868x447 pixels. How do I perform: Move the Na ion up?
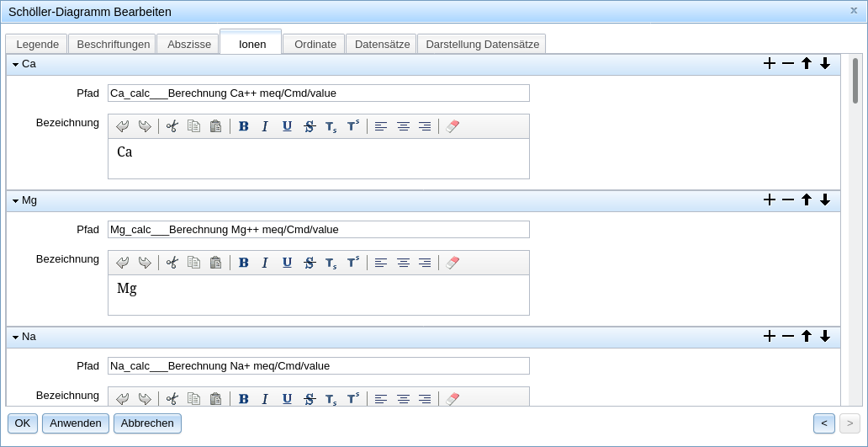click(807, 336)
